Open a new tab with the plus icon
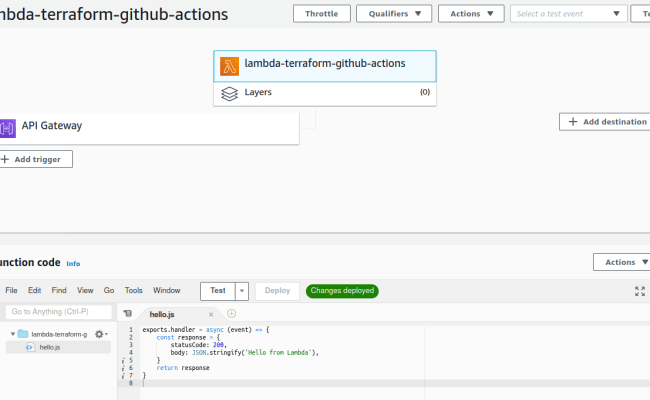Image resolution: width=650 pixels, height=400 pixels. (232, 313)
